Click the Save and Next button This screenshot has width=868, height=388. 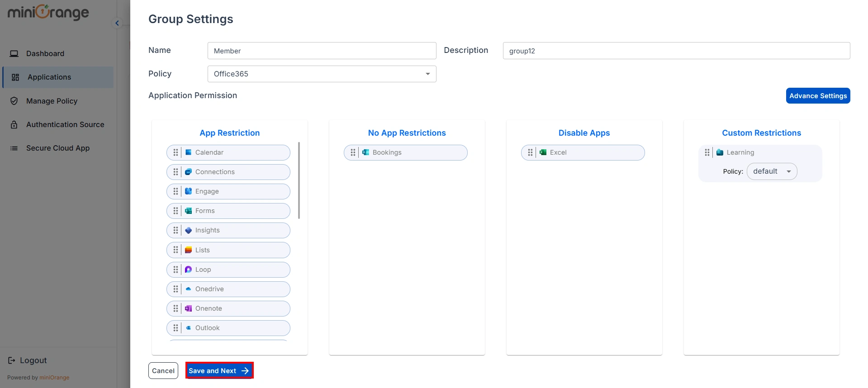pos(219,370)
